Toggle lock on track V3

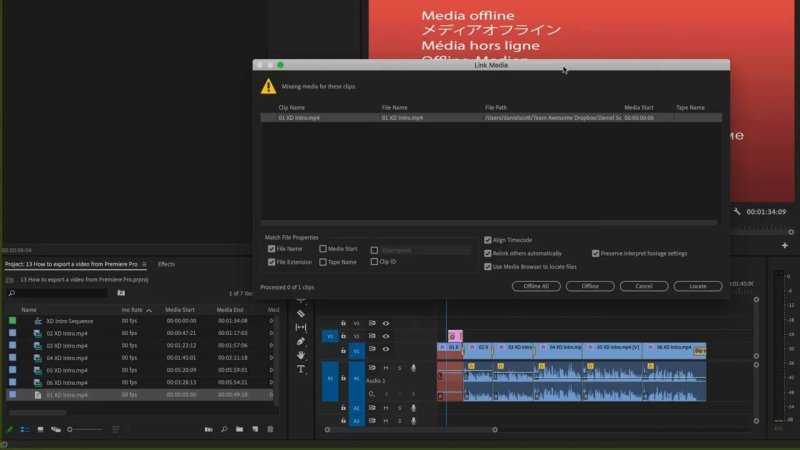coord(343,323)
